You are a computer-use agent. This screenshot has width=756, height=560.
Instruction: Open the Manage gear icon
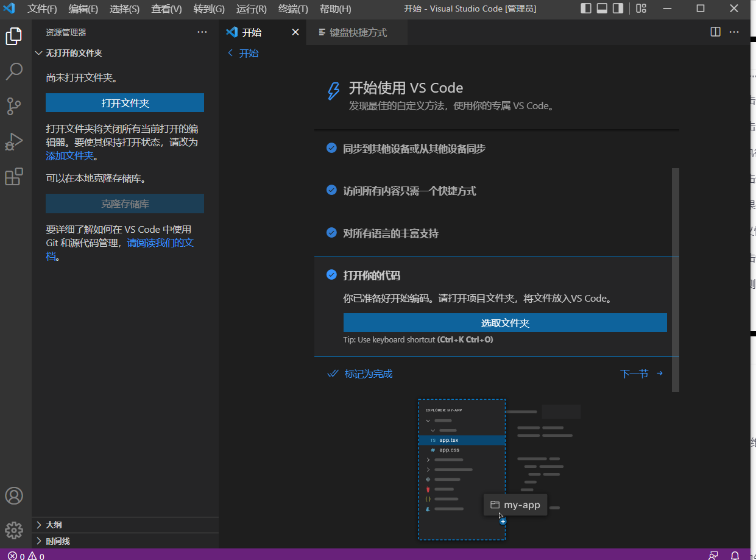pos(14,530)
